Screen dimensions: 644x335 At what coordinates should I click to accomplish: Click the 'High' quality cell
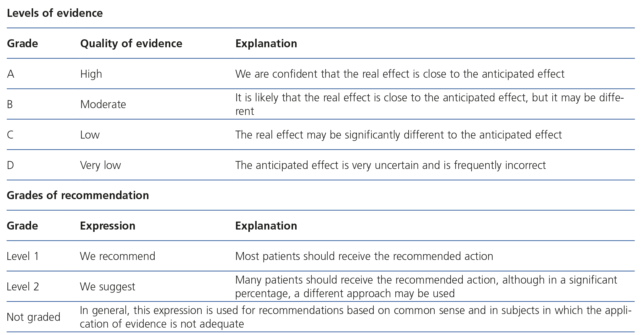tap(91, 74)
